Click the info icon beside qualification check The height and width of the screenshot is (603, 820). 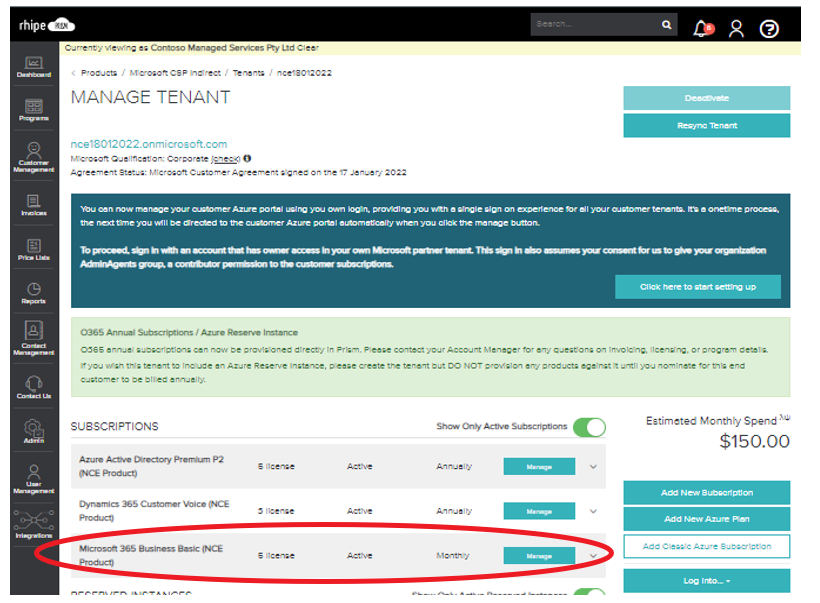point(247,158)
